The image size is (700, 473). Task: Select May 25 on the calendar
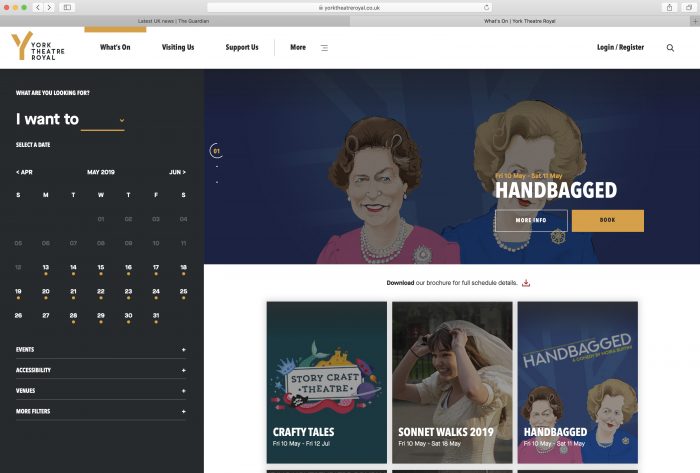tap(183, 293)
